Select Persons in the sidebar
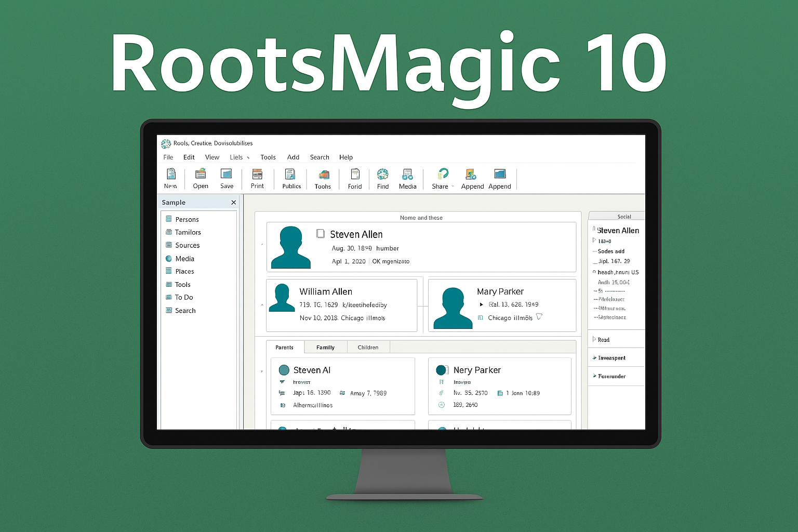 [187, 219]
